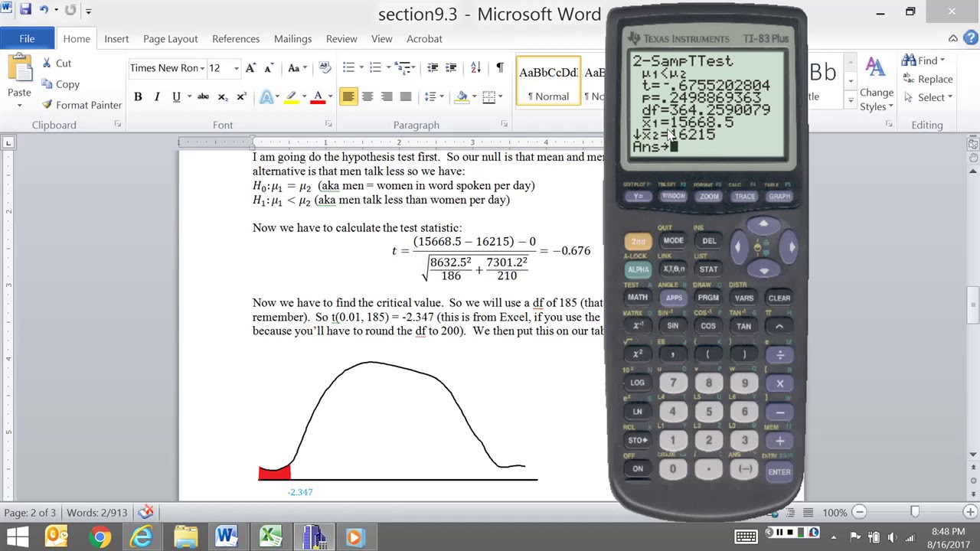Justify the paragraph text
This screenshot has width=980, height=551.
[x=406, y=96]
